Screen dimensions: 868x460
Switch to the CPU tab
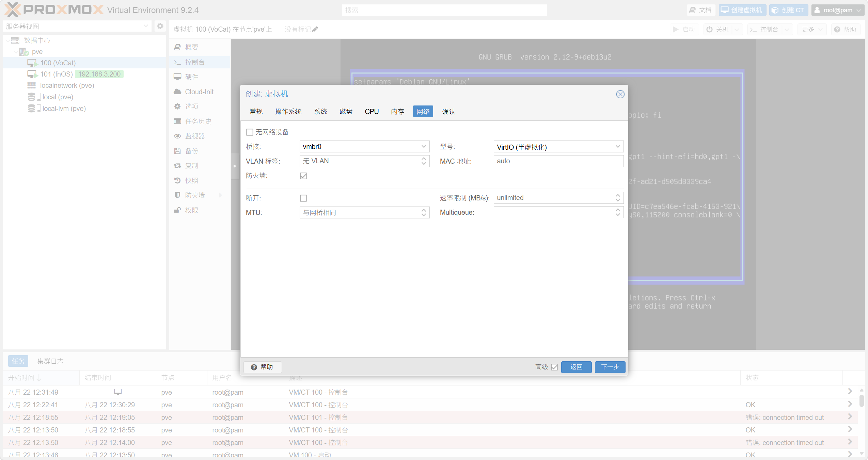coord(372,111)
